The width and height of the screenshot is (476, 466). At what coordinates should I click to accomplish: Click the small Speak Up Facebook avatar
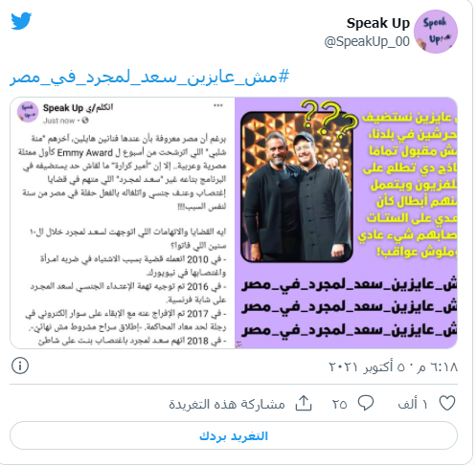click(x=28, y=112)
